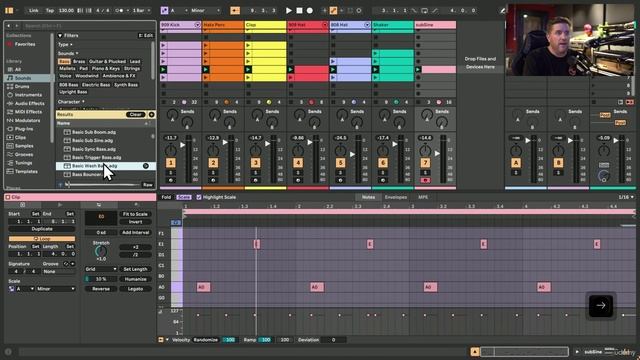Click the tempo field 130.00

pos(66,11)
